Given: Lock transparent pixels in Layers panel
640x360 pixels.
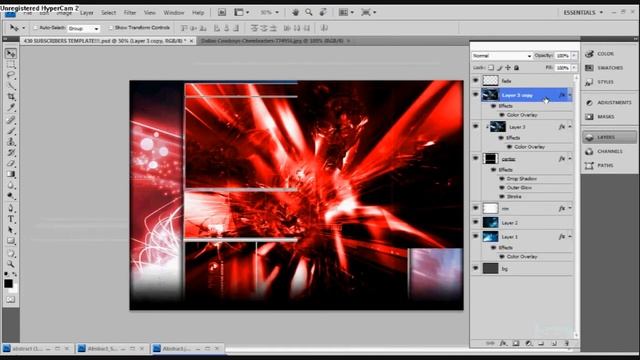Looking at the screenshot, I should [491, 68].
